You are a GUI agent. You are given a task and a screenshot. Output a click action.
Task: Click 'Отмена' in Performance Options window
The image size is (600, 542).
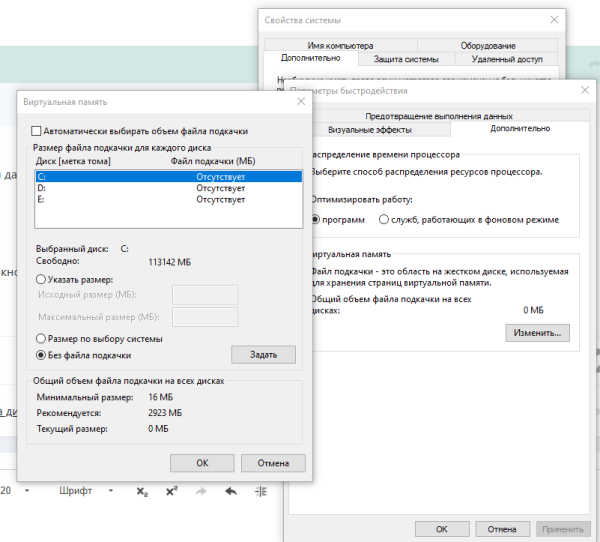(502, 529)
